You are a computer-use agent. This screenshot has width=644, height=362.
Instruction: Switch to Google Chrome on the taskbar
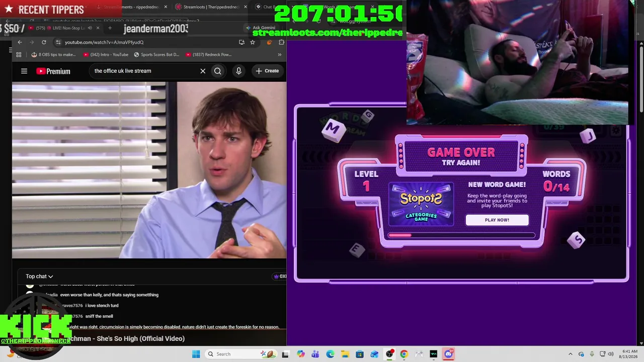coord(404,354)
